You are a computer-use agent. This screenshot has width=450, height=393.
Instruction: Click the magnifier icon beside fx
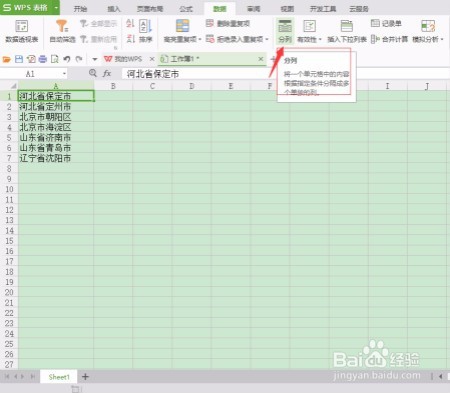(93, 73)
